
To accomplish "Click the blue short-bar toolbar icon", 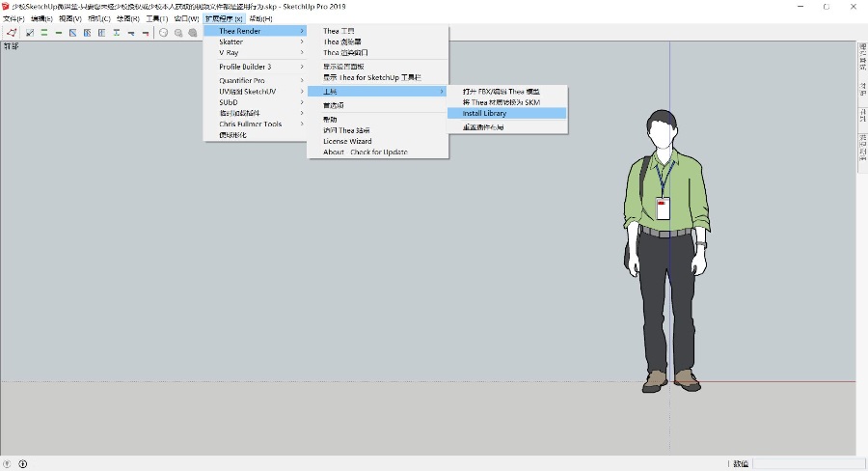I will tap(131, 33).
